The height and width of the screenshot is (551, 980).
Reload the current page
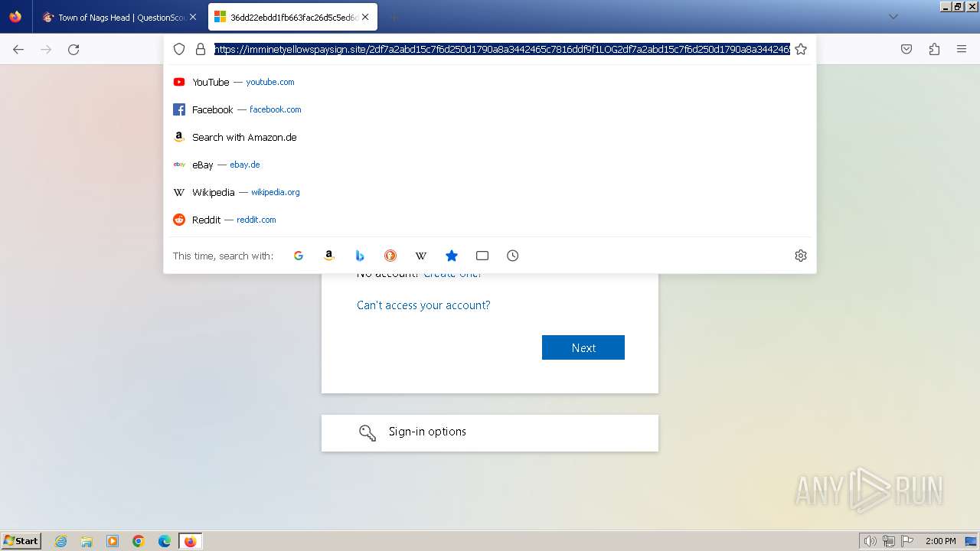[x=73, y=49]
